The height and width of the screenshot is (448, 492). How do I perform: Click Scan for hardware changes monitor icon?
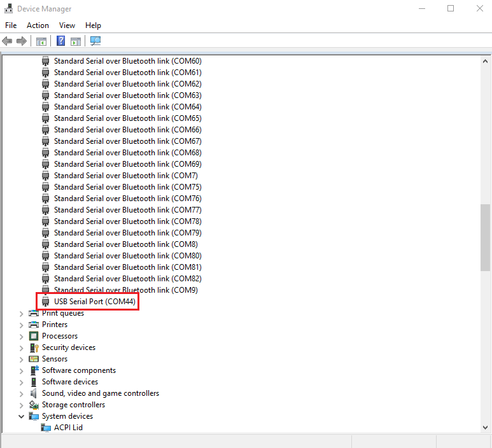pyautogui.click(x=95, y=41)
